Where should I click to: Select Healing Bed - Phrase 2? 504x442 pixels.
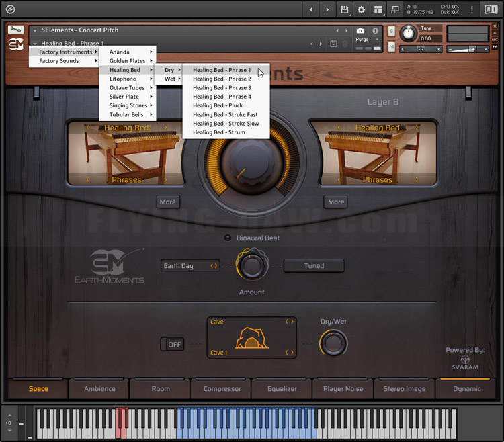pyautogui.click(x=226, y=79)
